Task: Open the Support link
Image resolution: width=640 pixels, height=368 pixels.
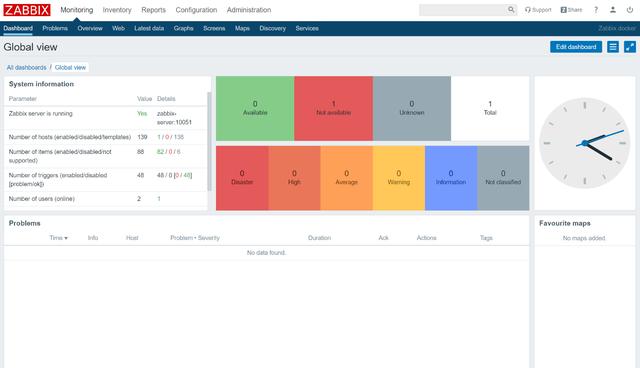Action: [x=538, y=10]
